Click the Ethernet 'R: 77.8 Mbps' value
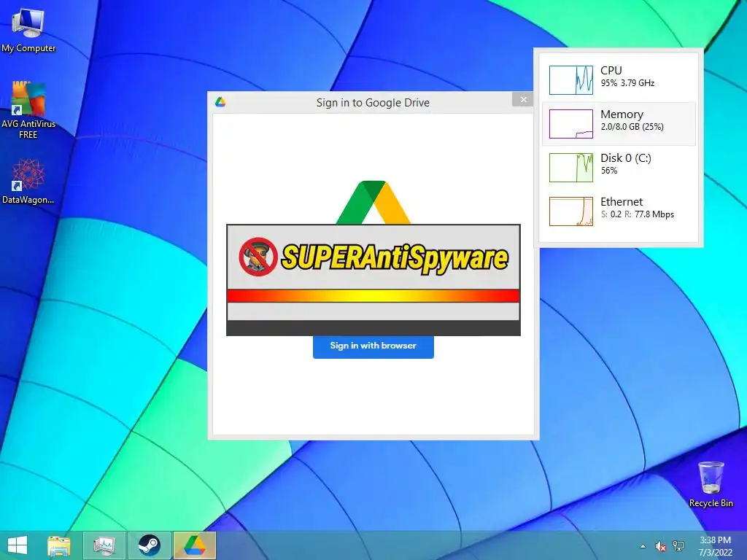This screenshot has height=560, width=747. pos(649,214)
